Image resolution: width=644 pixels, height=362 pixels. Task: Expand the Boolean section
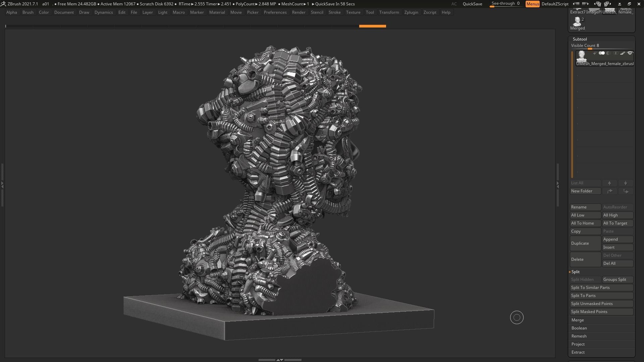579,328
